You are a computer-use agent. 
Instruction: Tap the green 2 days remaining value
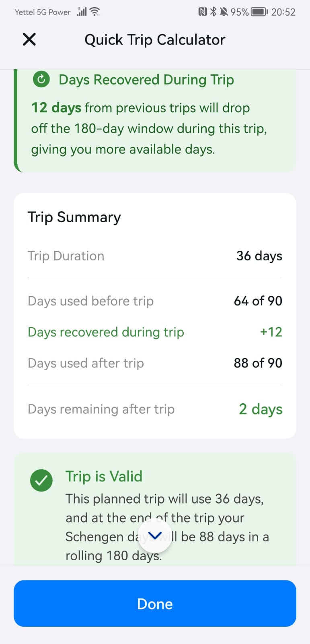tap(261, 409)
